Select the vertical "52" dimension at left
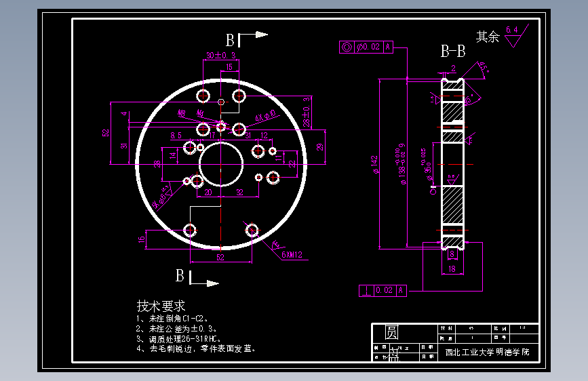Screen dimensions: 588x381 pos(105,133)
